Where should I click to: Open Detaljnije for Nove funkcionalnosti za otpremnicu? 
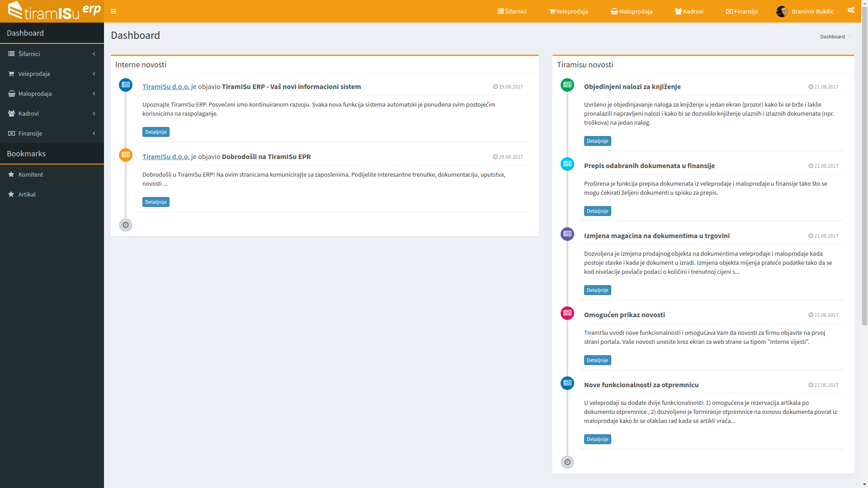point(597,439)
